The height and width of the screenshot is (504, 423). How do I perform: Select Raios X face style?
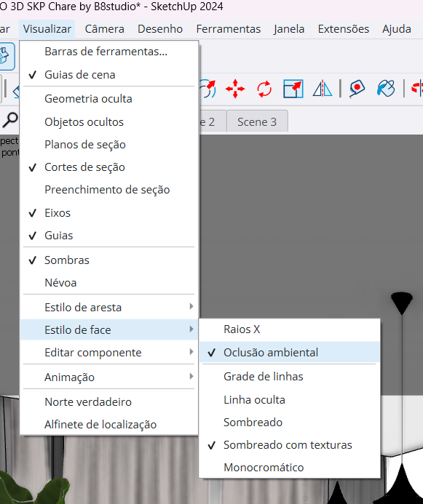coord(290,329)
